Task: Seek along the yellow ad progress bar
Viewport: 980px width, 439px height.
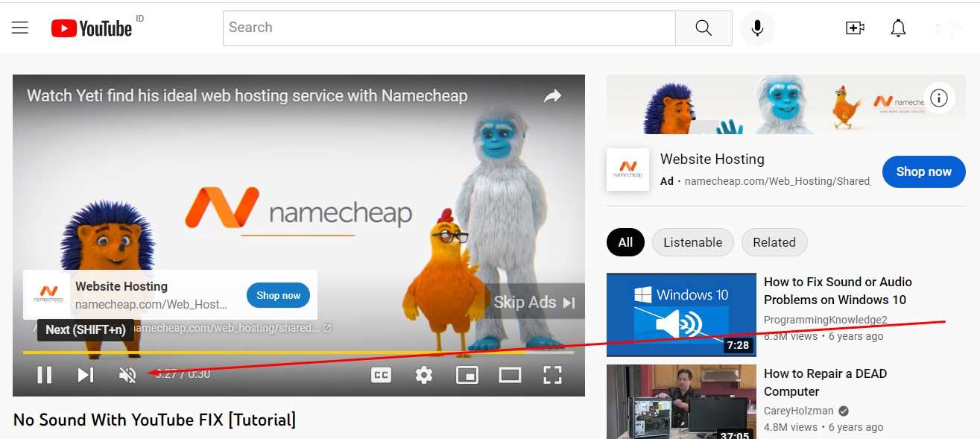Action: coord(298,353)
